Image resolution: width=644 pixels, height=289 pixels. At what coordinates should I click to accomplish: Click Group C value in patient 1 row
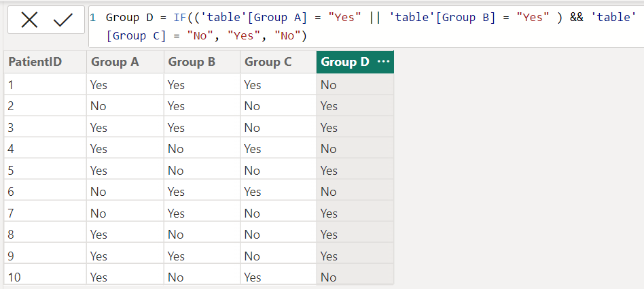pos(279,85)
